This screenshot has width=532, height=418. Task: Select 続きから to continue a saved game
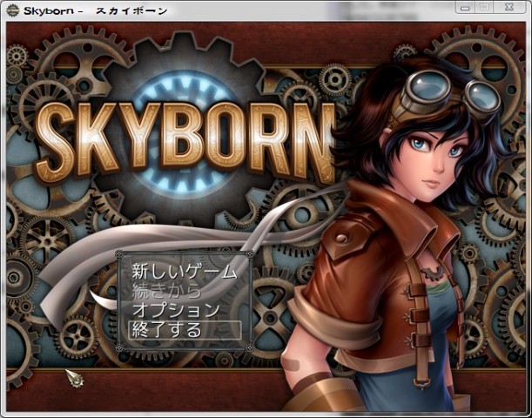point(166,291)
